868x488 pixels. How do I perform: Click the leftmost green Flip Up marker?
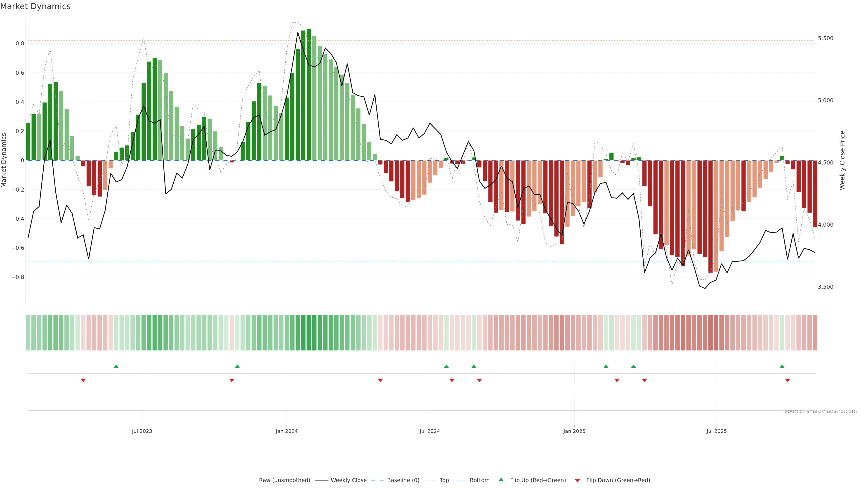[x=116, y=366]
